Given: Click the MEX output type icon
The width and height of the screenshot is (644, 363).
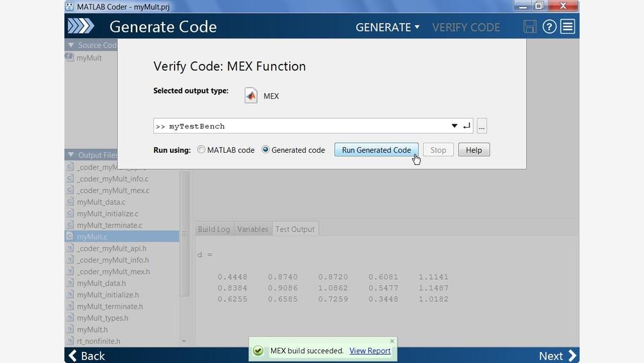Looking at the screenshot, I should (251, 95).
